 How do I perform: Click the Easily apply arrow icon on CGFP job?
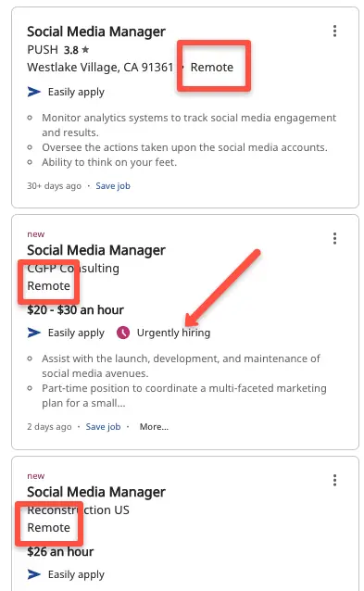point(34,333)
